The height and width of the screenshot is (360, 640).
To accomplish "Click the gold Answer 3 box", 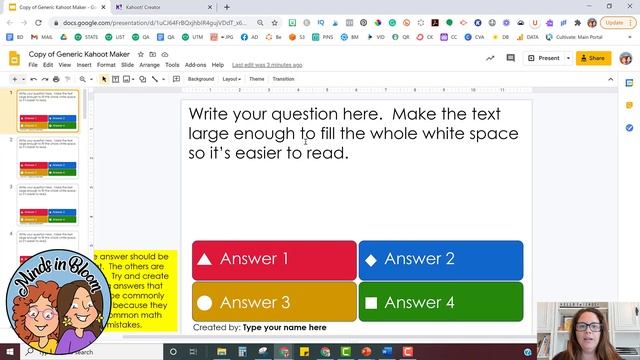I will (274, 302).
